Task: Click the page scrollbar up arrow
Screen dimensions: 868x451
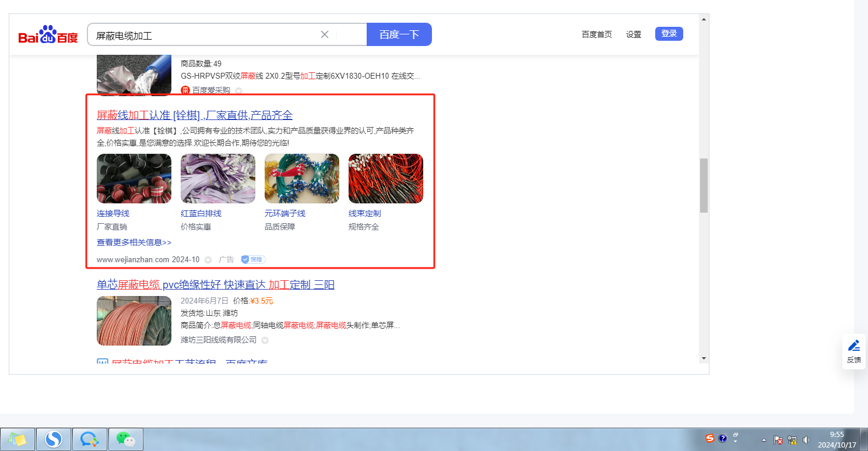Action: tap(704, 19)
